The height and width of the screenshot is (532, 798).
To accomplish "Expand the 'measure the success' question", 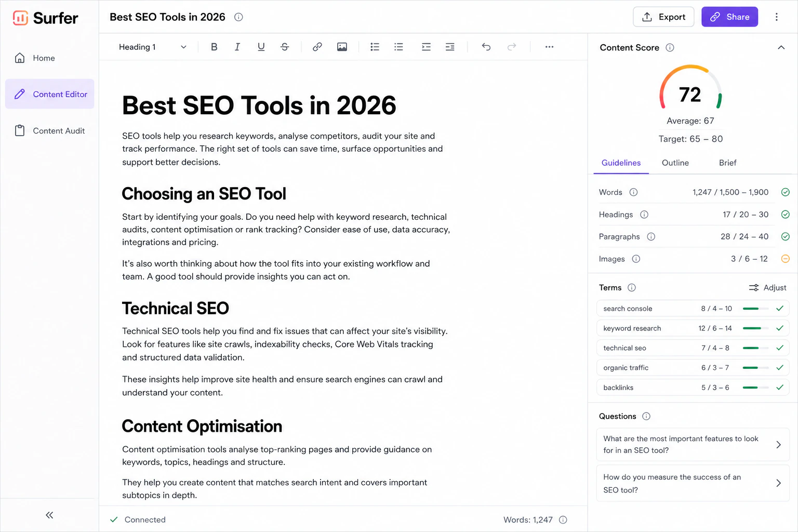I will 693,483.
